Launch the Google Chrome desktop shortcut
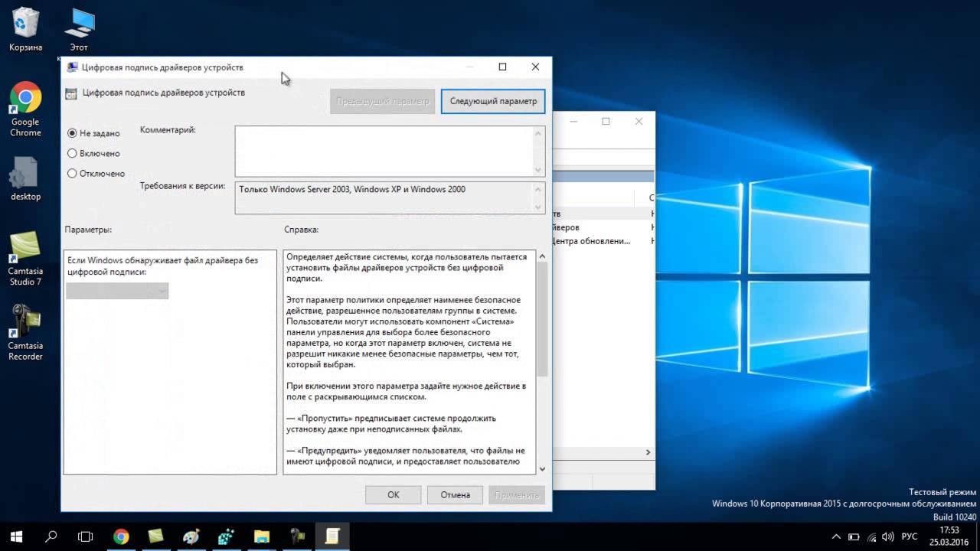Screen dimensions: 980x551 tap(25, 109)
